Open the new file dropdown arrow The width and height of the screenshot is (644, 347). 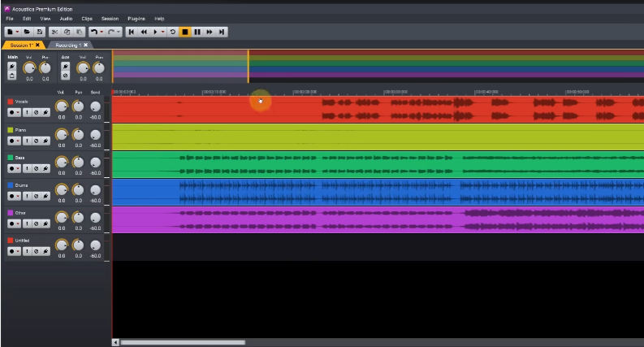click(18, 32)
